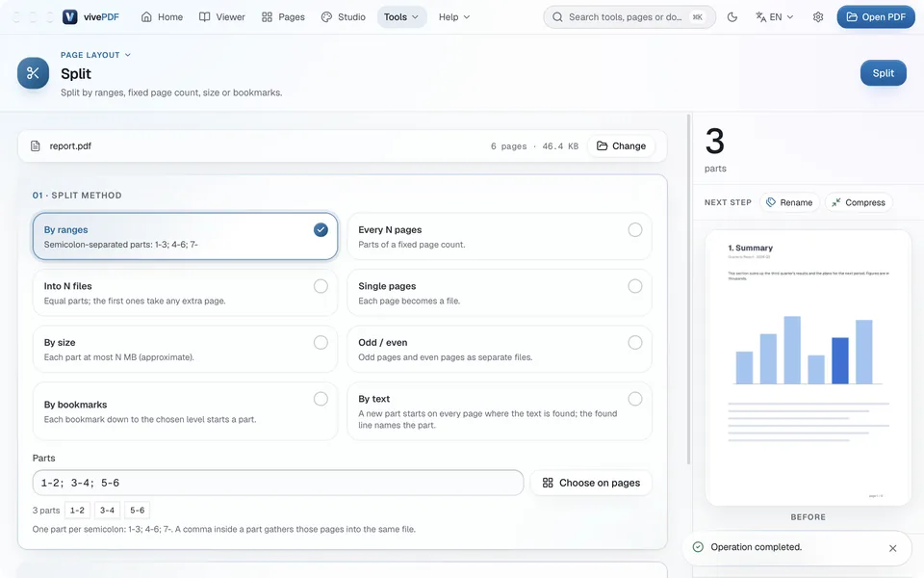Click the report.pdf file icon
Viewport: 924px width, 578px height.
coord(36,145)
